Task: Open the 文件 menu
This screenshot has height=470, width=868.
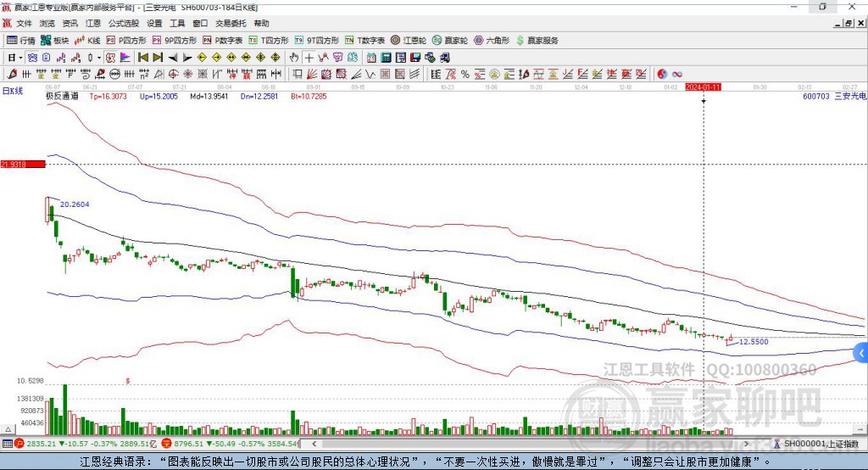Action: [24, 23]
